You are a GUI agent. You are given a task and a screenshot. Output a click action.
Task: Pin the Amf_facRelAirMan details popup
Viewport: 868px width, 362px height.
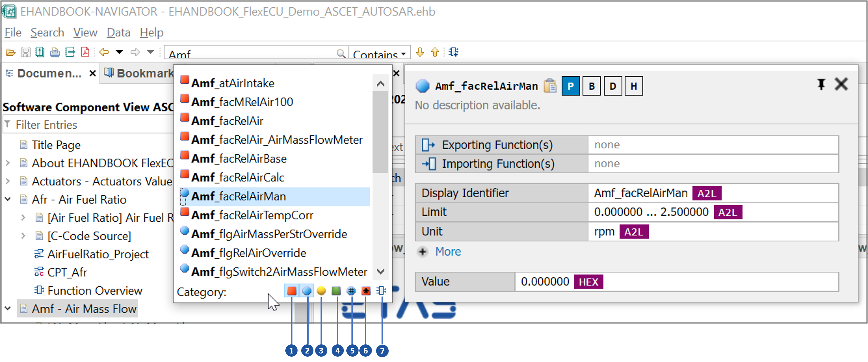coord(821,84)
